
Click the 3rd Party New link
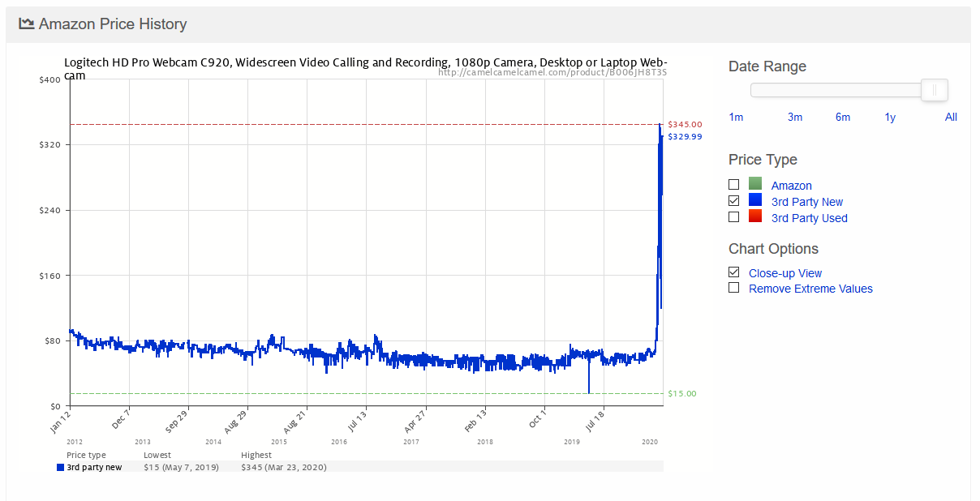pos(807,202)
